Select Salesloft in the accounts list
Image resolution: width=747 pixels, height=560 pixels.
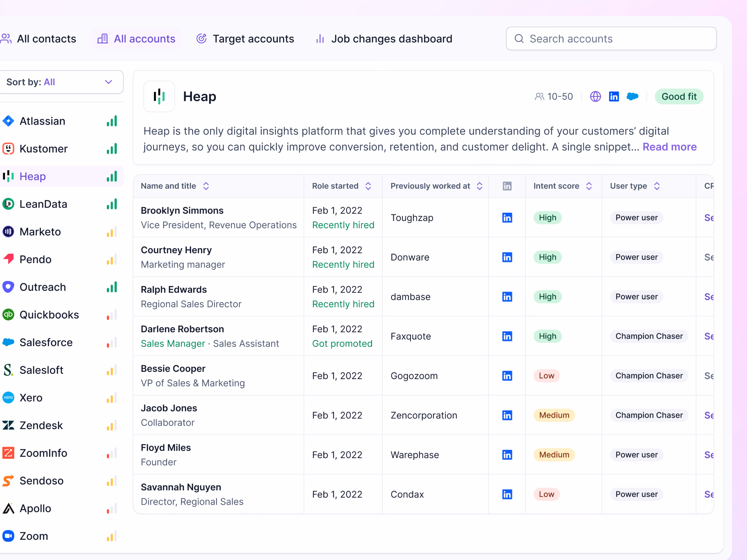61,370
